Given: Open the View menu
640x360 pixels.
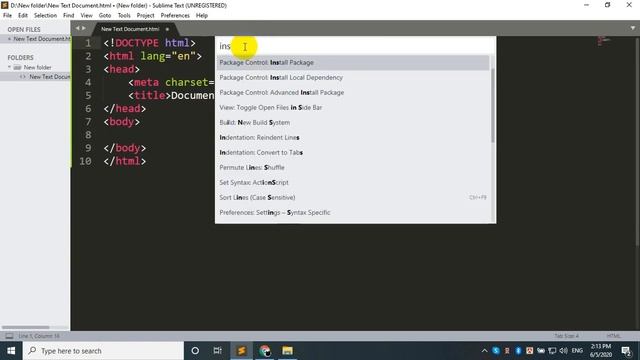Looking at the screenshot, I should pos(87,16).
